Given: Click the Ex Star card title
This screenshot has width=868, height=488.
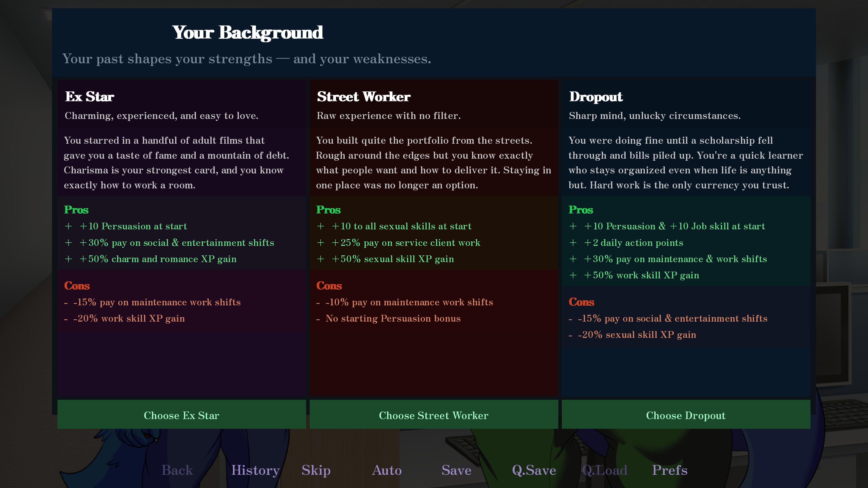Looking at the screenshot, I should click(90, 97).
